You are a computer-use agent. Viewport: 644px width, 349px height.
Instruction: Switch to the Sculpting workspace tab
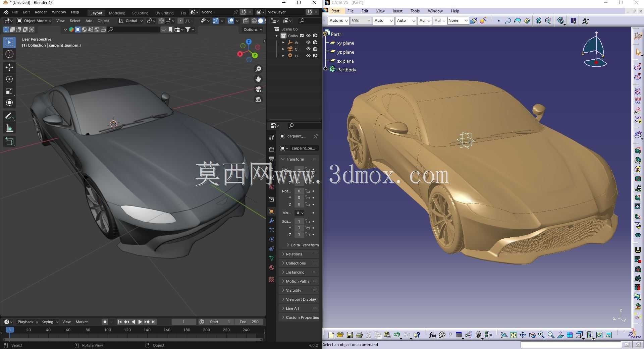(140, 13)
